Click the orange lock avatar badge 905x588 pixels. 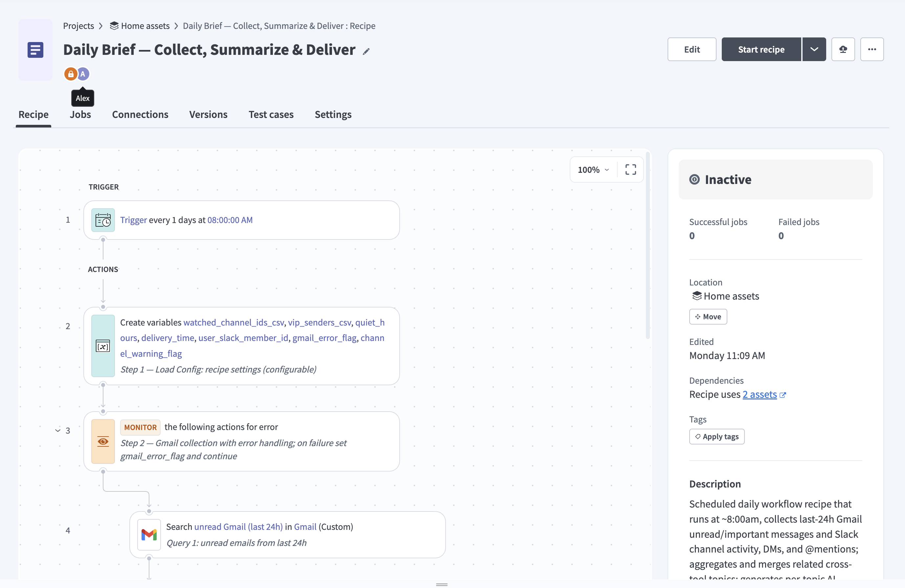71,74
